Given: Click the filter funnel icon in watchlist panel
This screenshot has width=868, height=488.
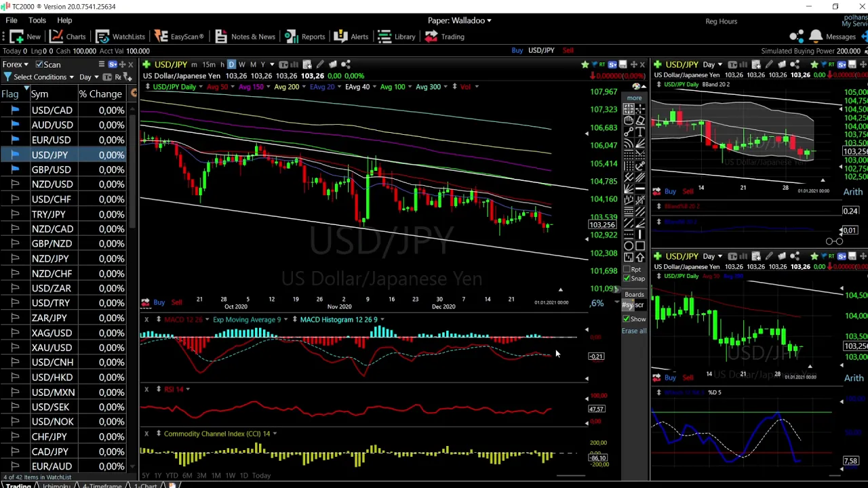Looking at the screenshot, I should click(x=7, y=77).
